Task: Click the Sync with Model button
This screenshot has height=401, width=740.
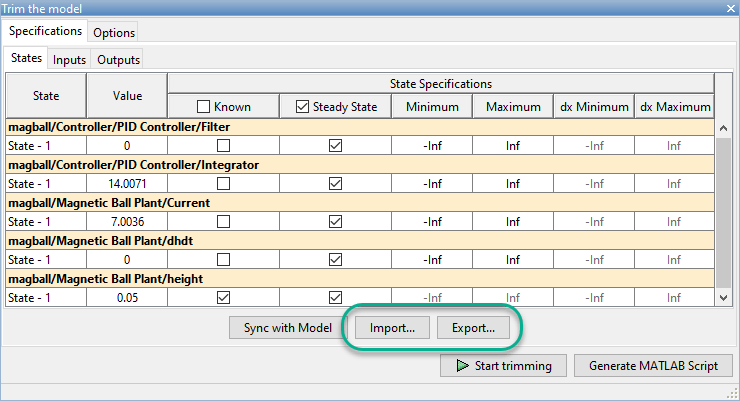Action: [287, 328]
